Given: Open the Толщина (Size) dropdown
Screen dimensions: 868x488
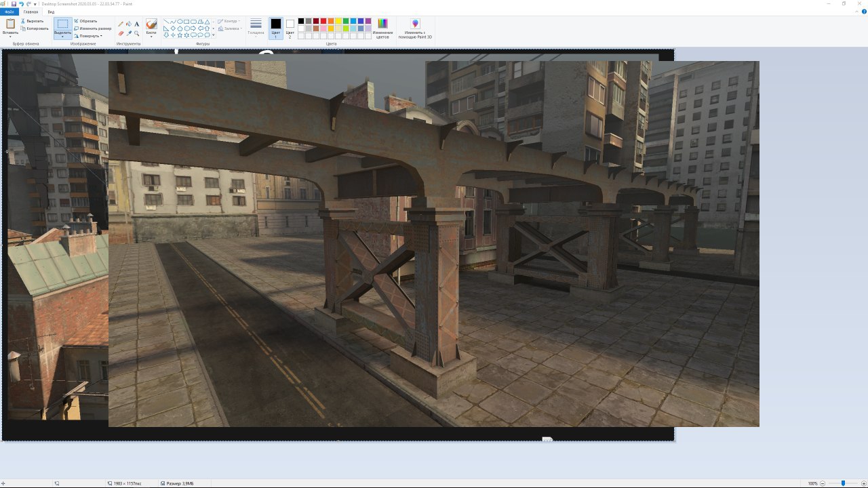Looking at the screenshot, I should point(256,28).
